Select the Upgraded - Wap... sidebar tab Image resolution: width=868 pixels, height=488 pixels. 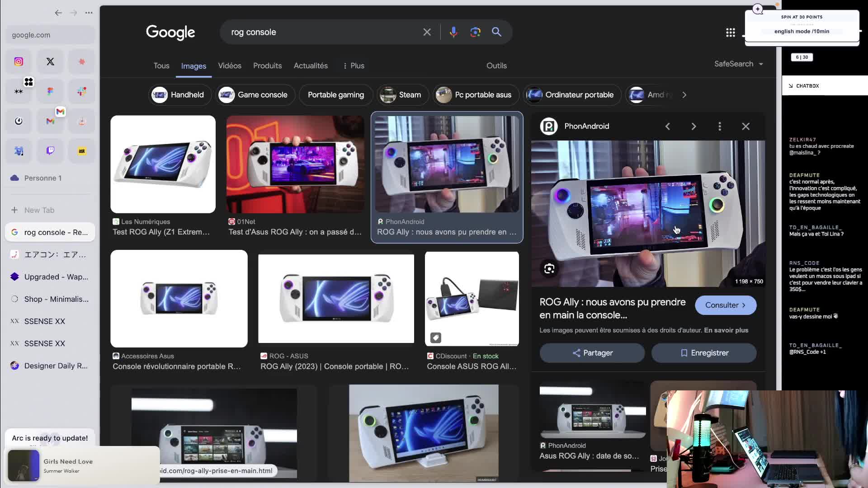50,277
